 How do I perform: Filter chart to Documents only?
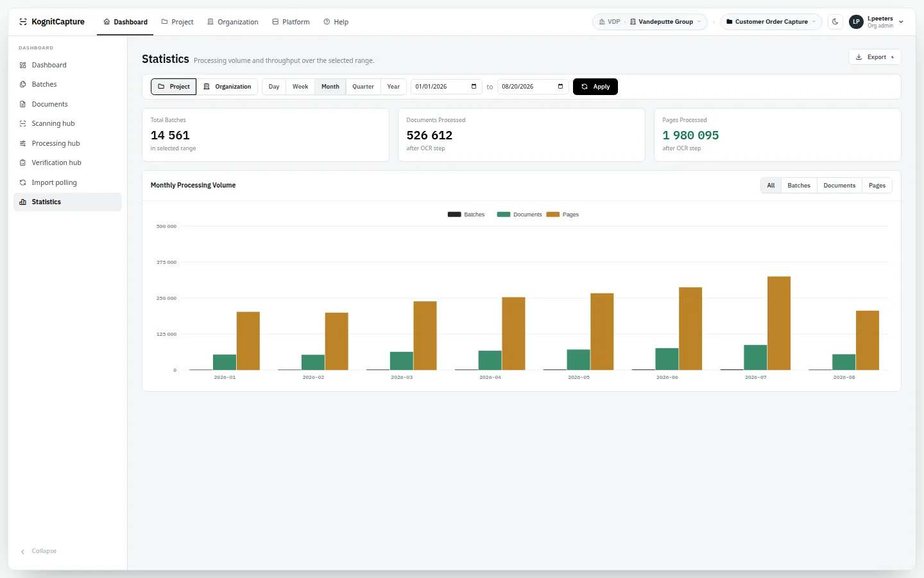pos(839,186)
